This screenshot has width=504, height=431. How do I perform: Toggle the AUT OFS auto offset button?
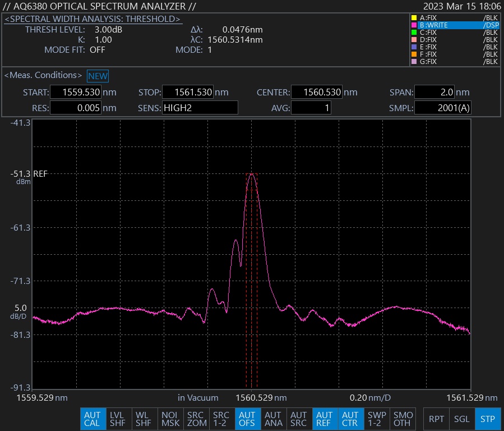pos(247,419)
